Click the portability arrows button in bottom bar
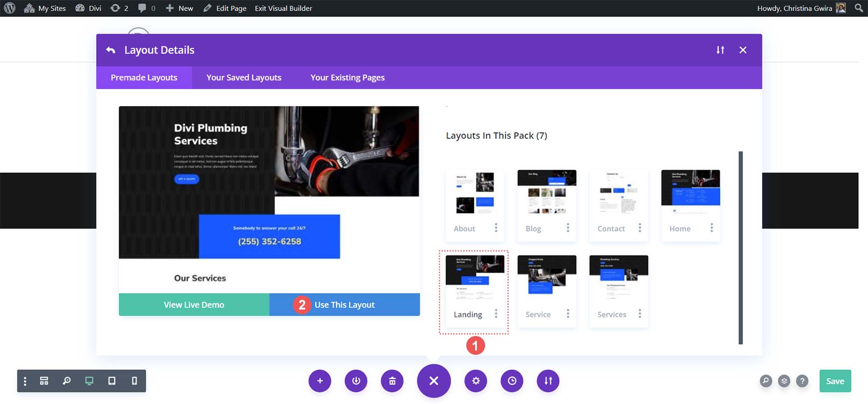This screenshot has width=868, height=404. [548, 381]
